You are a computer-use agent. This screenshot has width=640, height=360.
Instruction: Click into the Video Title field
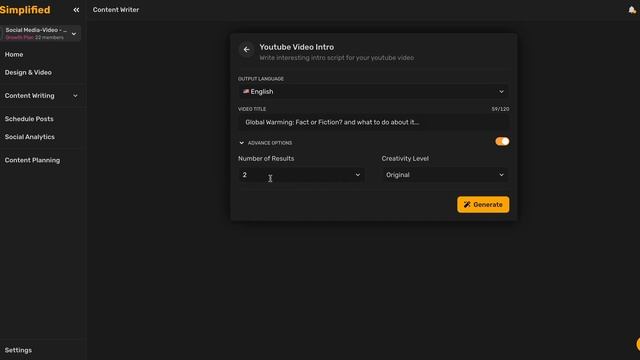(373, 122)
